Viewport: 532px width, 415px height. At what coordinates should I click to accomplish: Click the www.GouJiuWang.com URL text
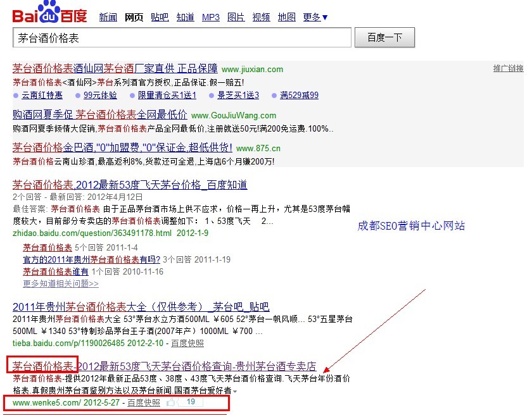tap(234, 116)
